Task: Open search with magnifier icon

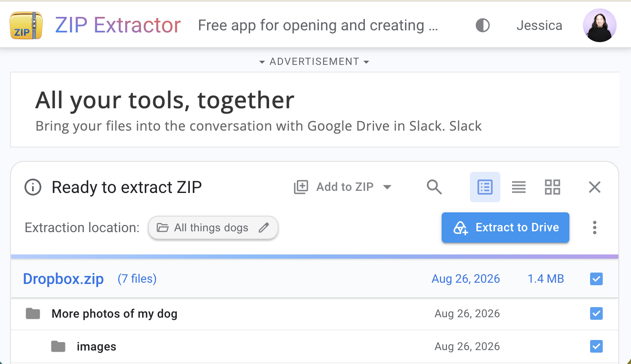Action: pos(434,187)
